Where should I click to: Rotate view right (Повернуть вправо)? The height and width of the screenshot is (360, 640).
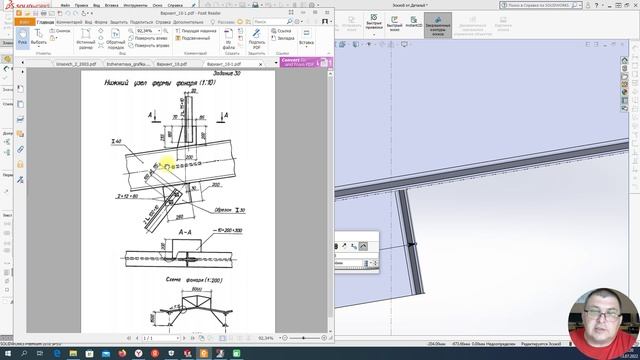coord(149,45)
